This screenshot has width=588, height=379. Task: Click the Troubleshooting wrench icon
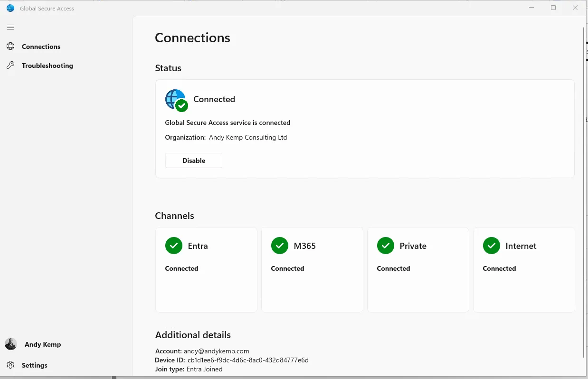point(10,66)
